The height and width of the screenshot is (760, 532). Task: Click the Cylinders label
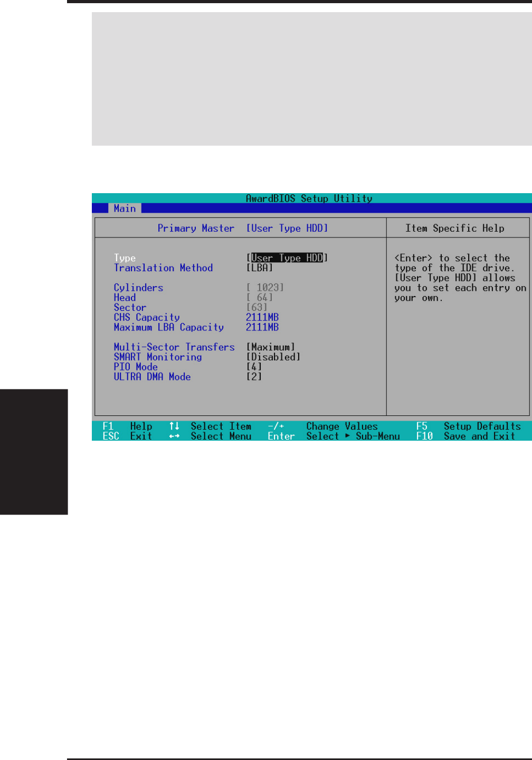point(138,288)
